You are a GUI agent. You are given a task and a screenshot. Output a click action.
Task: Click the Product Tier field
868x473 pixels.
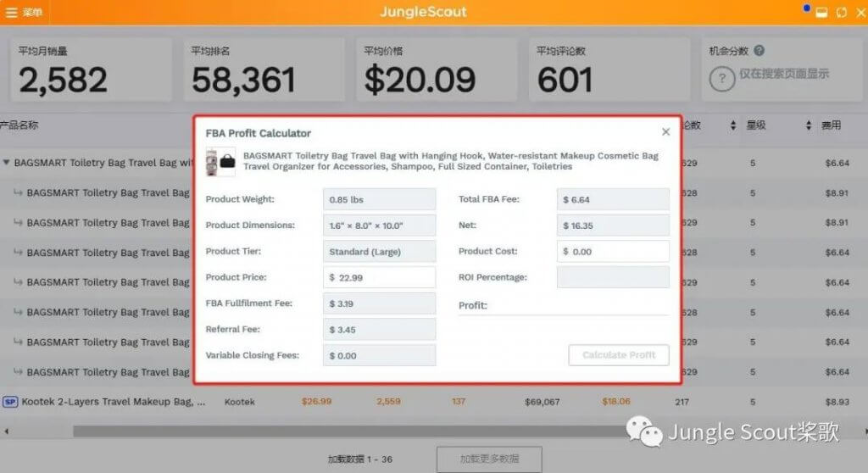[379, 252]
